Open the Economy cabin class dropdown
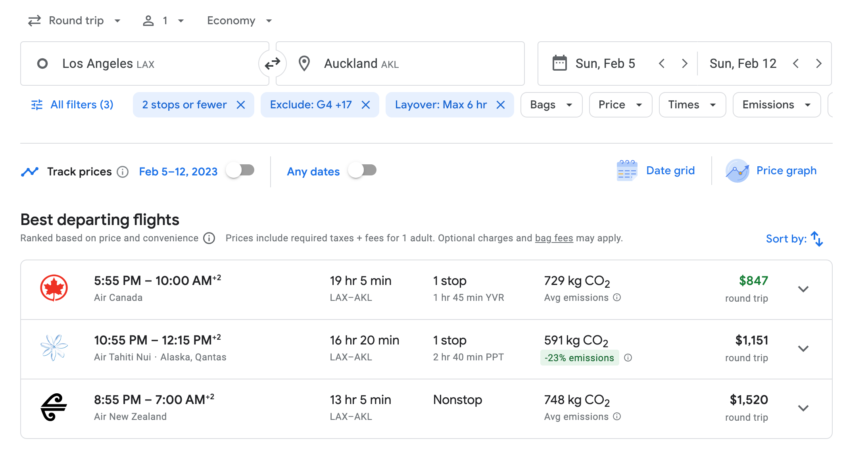Viewport: 868px width, 458px height. tap(239, 21)
